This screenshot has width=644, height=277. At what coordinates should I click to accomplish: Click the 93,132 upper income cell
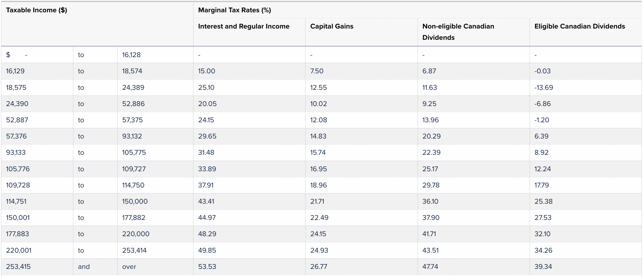pos(132,136)
